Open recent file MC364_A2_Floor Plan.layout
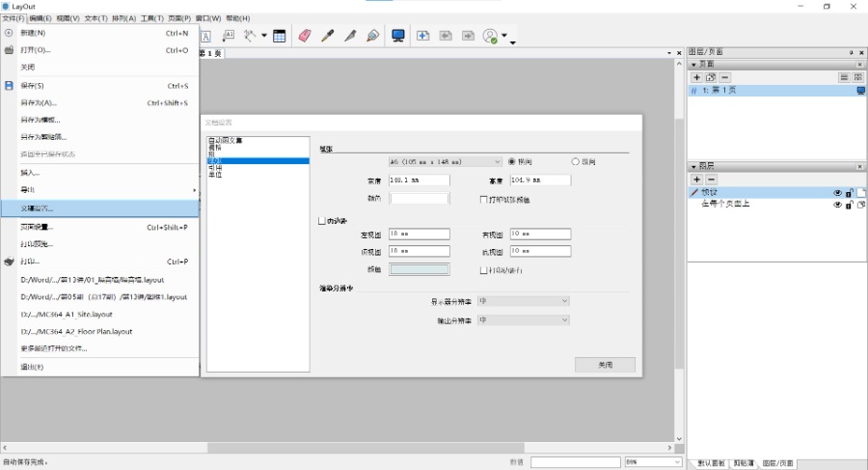Viewport: 868px width, 470px height. coord(100,331)
